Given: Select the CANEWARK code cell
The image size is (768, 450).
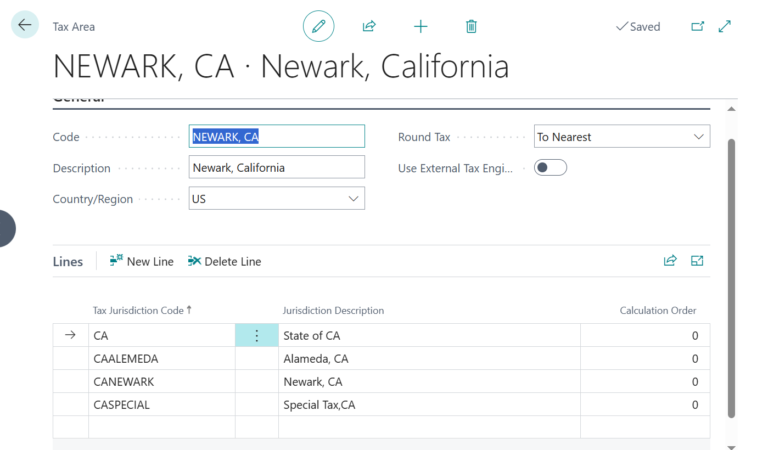Looking at the screenshot, I should 162,381.
